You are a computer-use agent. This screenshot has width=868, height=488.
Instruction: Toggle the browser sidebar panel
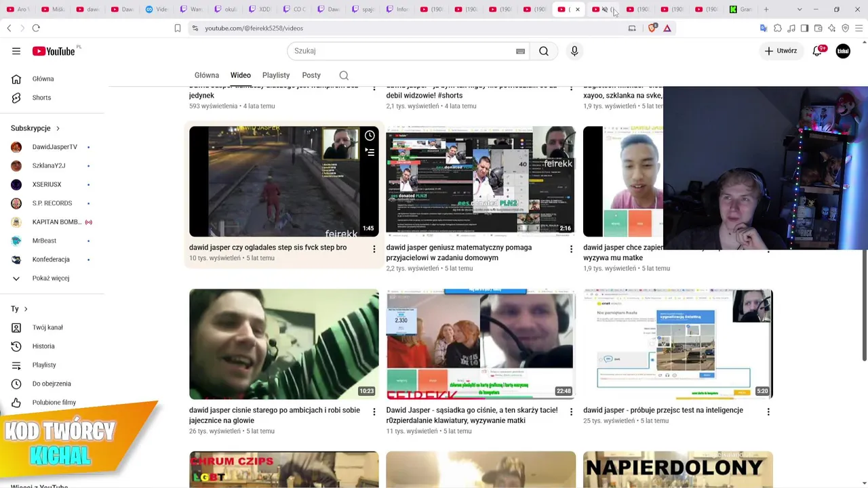pos(804,28)
